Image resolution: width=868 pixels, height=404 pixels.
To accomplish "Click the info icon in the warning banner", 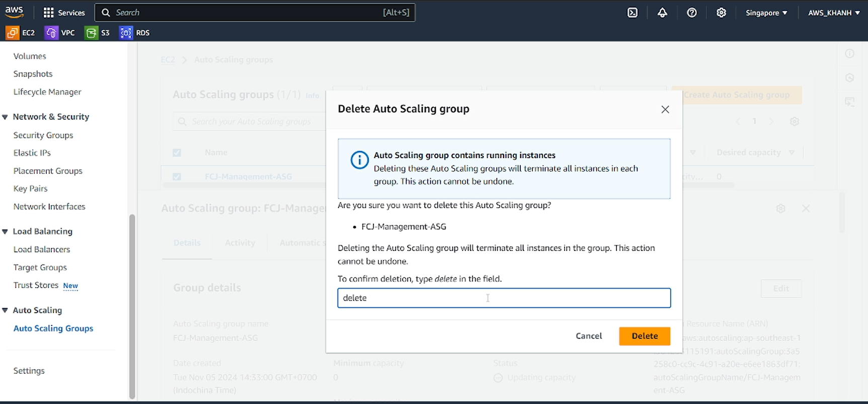I will [359, 161].
